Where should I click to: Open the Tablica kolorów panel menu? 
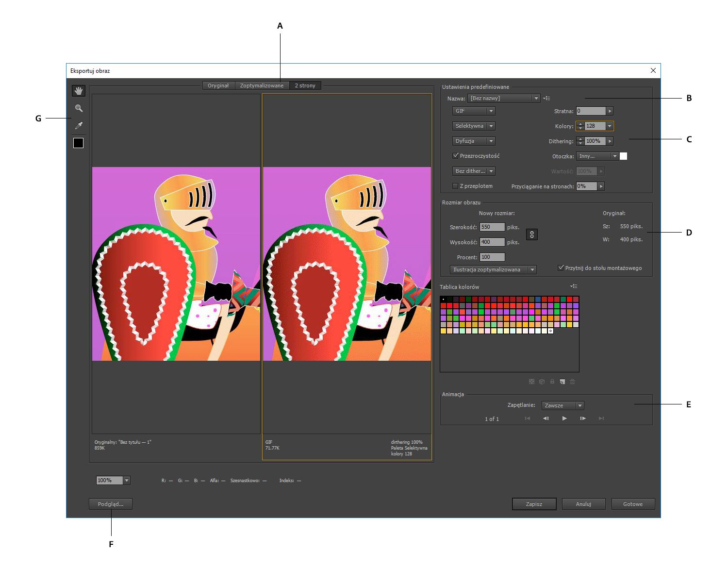pyautogui.click(x=574, y=286)
